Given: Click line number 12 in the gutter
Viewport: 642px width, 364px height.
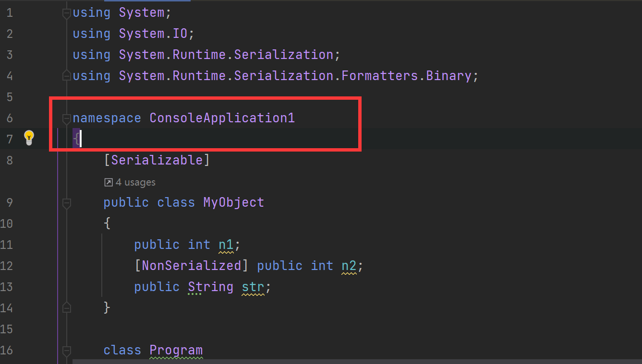Looking at the screenshot, I should [7, 266].
